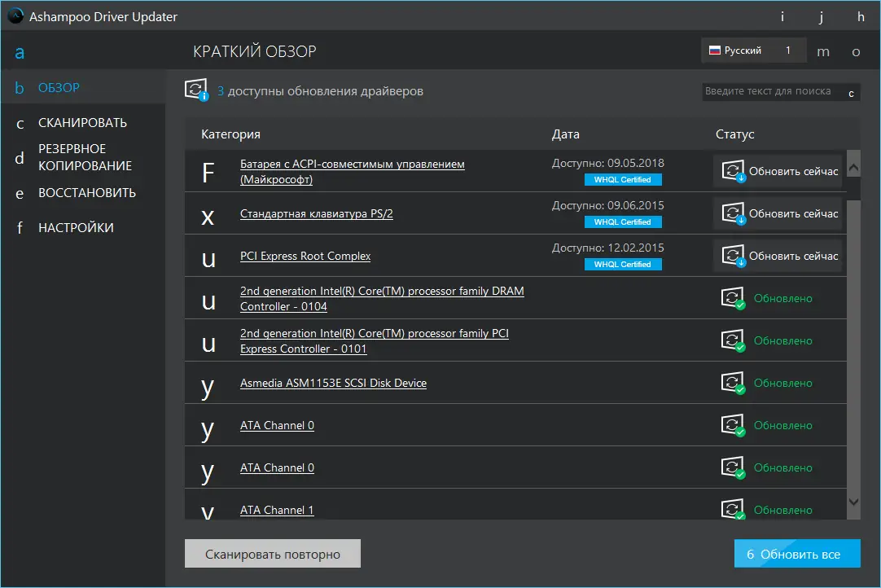Click the scroll up arrow of the driver list
The image size is (881, 588).
coord(853,167)
